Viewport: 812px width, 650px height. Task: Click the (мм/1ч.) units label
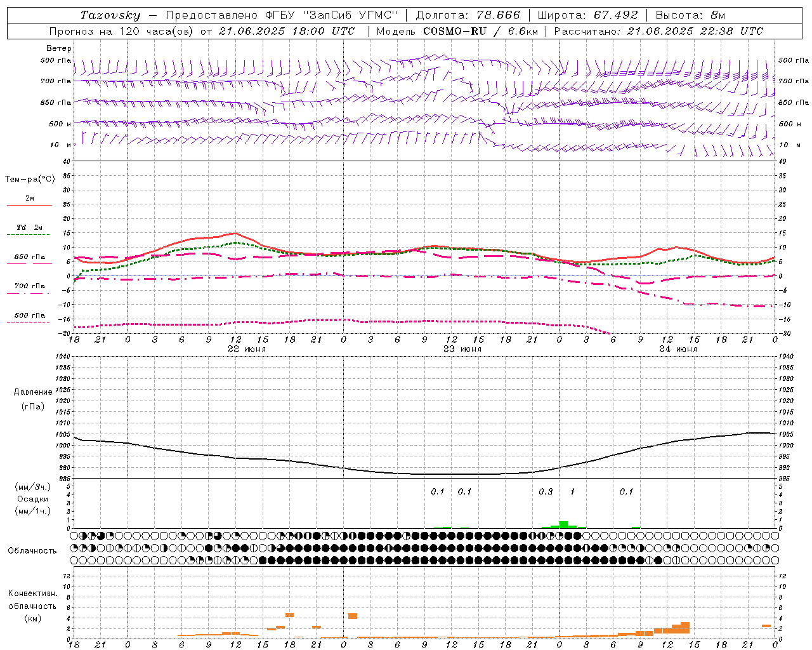coord(33,511)
